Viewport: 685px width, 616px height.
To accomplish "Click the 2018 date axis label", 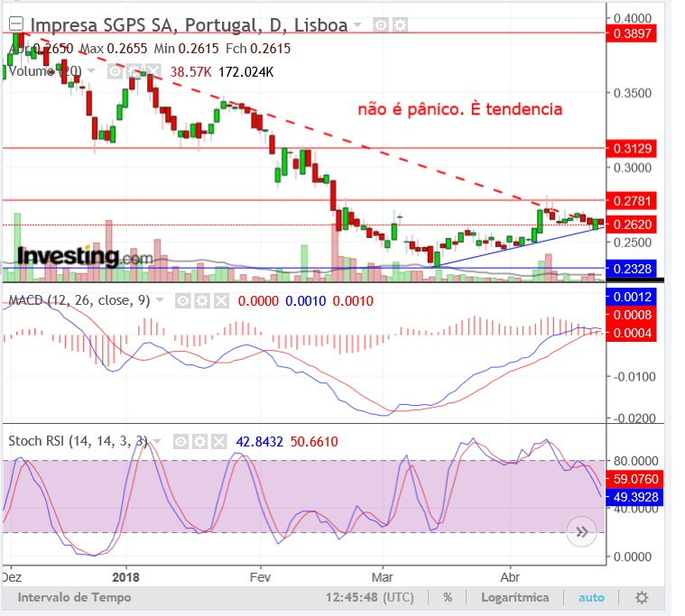I will (x=125, y=577).
